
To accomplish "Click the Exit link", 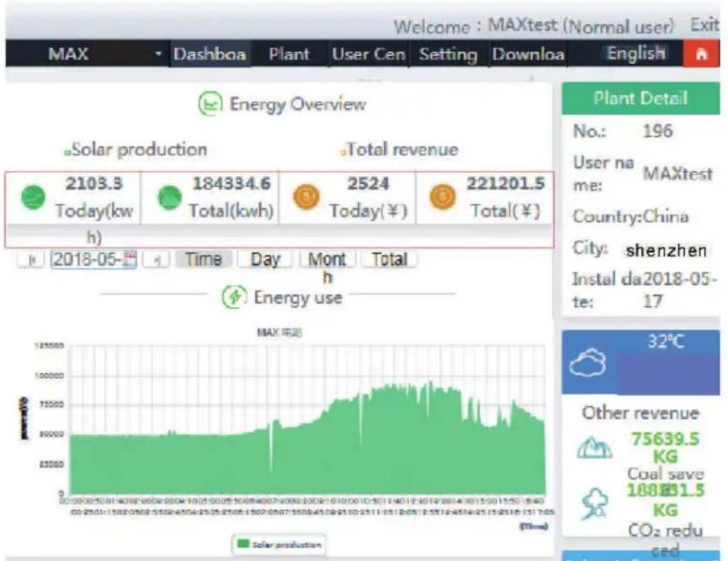I will (705, 24).
